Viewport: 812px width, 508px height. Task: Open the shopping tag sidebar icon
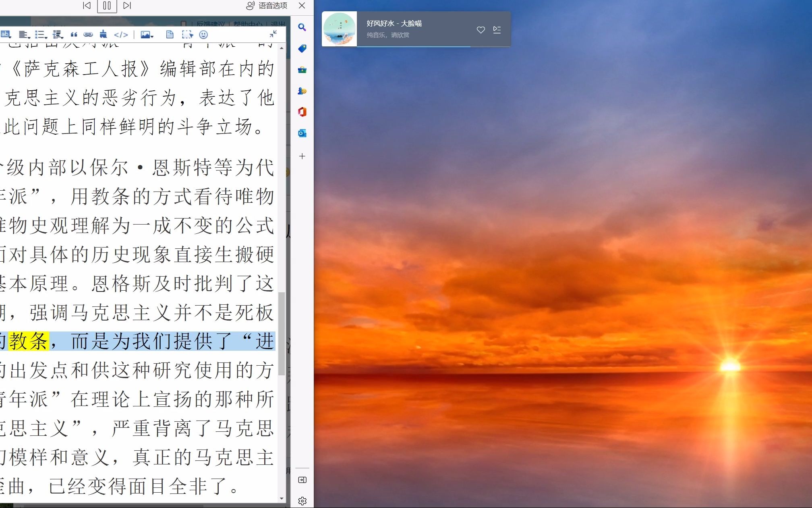pos(302,48)
